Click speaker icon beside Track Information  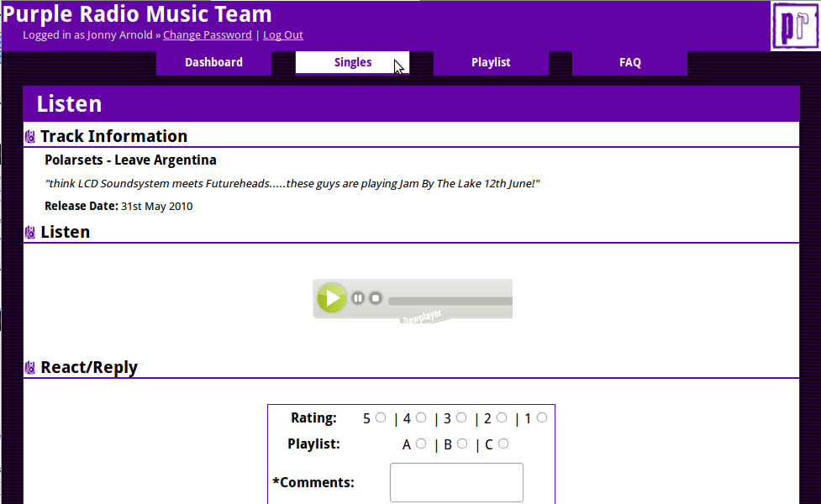[30, 137]
